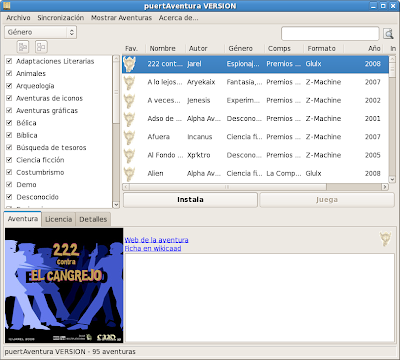Click favorite trophy icon in Afuera row

129,137
